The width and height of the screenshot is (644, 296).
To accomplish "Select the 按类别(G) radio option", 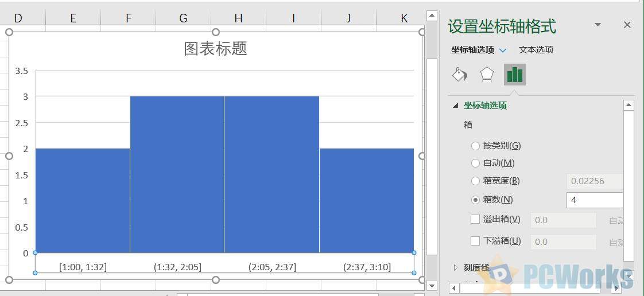I will click(475, 146).
